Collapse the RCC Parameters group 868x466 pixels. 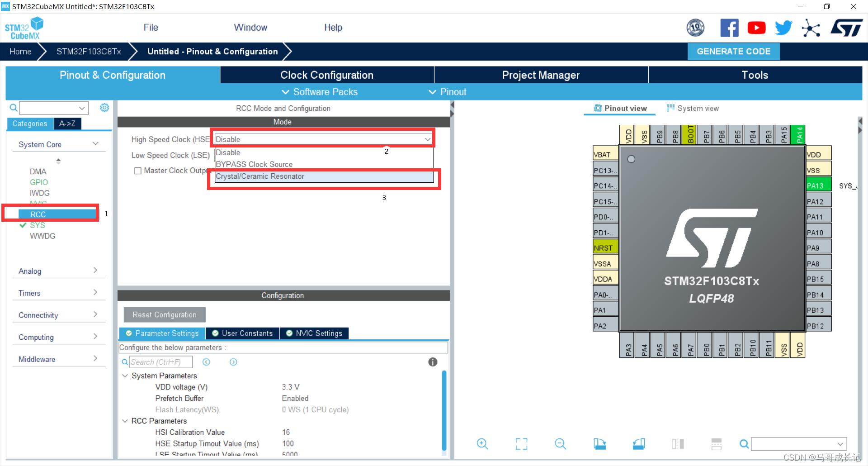point(125,421)
